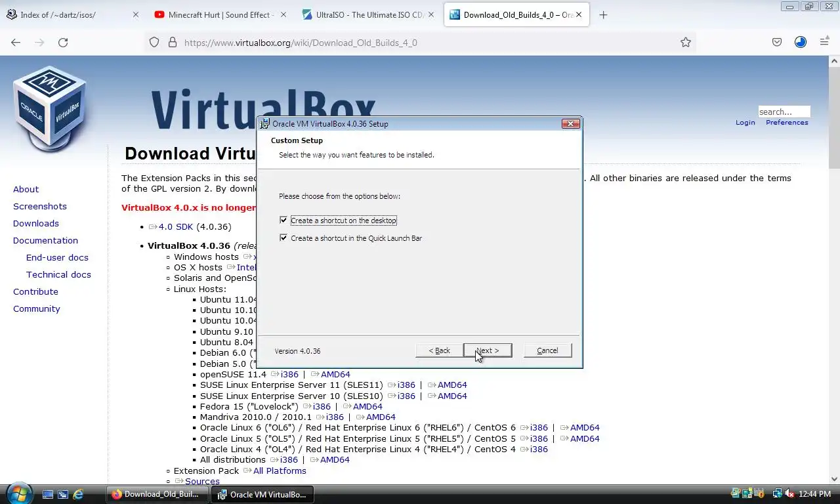Click the site security padlock icon
This screenshot has width=840, height=504.
[173, 42]
